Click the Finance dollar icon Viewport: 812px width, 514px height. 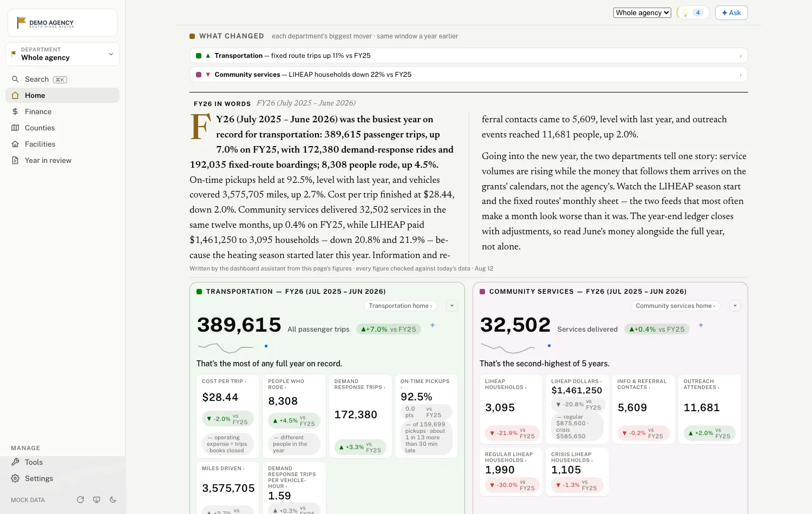click(x=15, y=111)
